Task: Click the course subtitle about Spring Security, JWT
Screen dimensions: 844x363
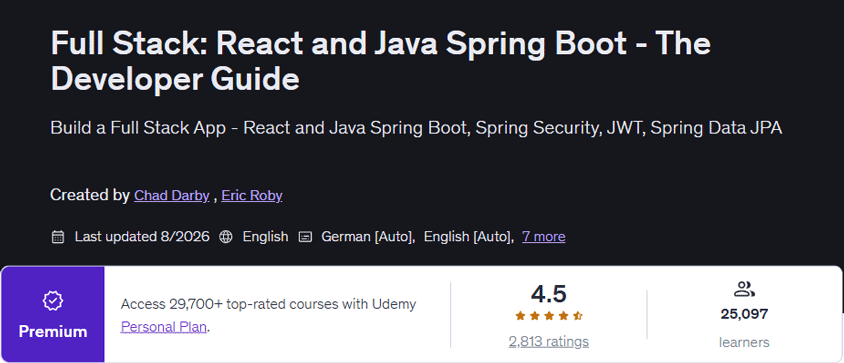Action: (x=416, y=128)
